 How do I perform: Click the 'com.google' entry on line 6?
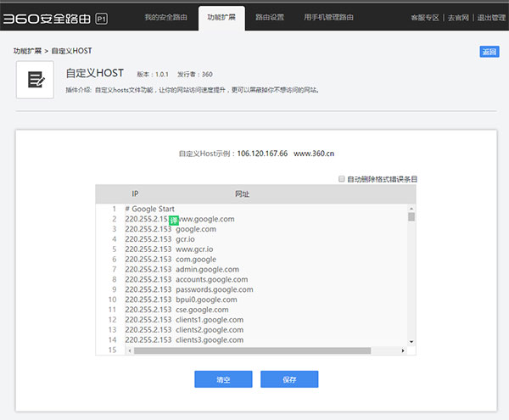[196, 260]
